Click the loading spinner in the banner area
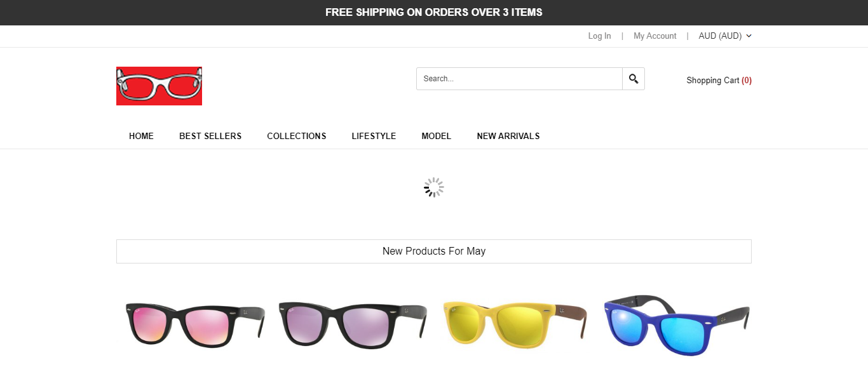The image size is (868, 367). click(x=434, y=187)
